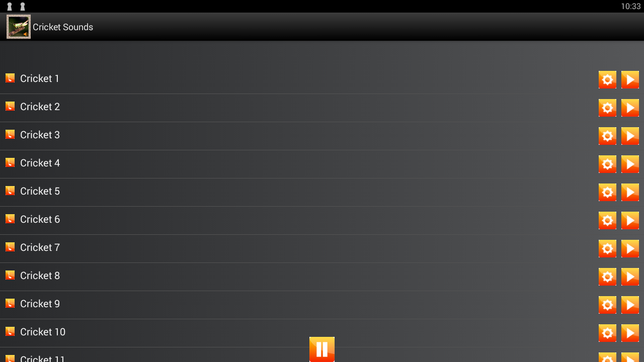Click the Cricket Sounds app icon
This screenshot has width=644, height=362.
click(19, 27)
